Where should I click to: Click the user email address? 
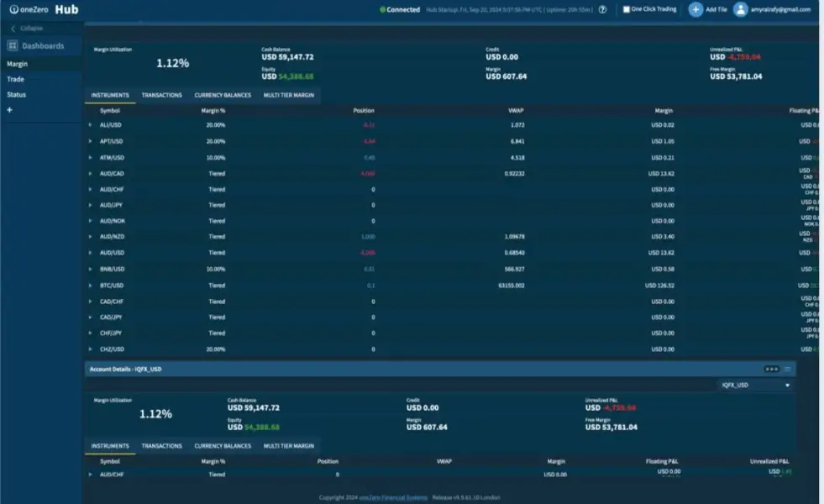tap(780, 9)
